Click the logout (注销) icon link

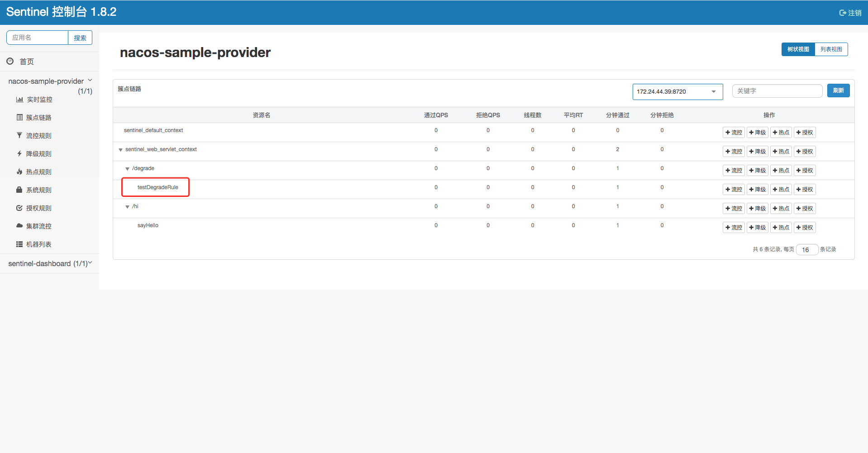(x=850, y=13)
